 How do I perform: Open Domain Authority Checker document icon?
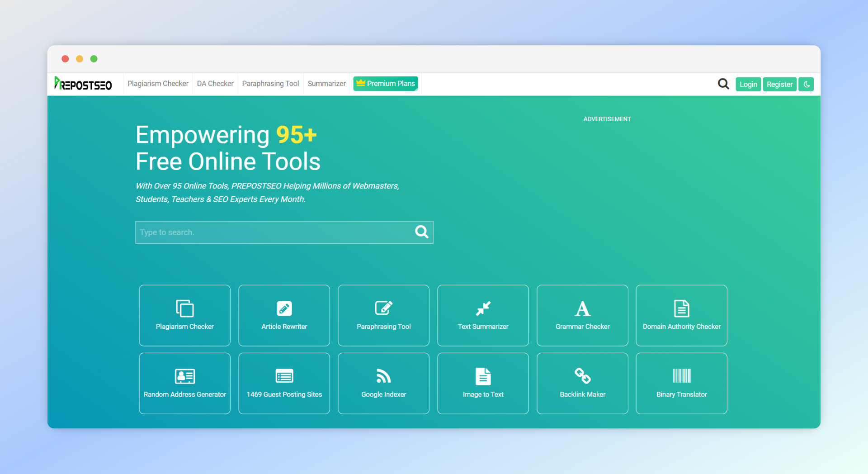click(681, 308)
